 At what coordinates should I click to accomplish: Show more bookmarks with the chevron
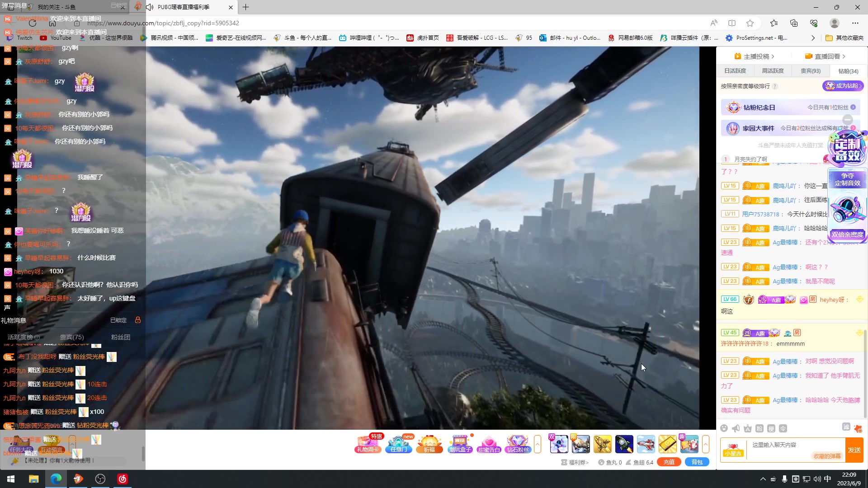(813, 38)
